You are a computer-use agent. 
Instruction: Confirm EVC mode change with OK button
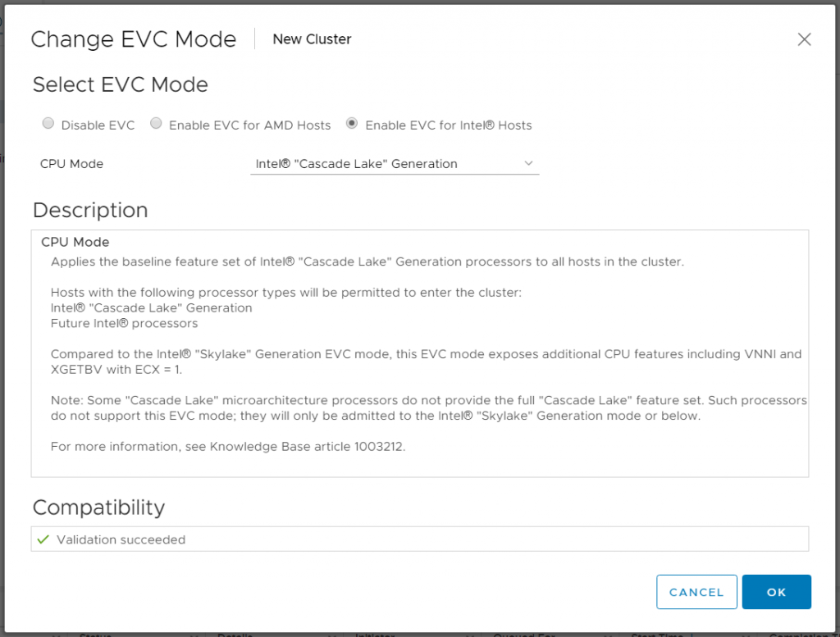point(776,591)
